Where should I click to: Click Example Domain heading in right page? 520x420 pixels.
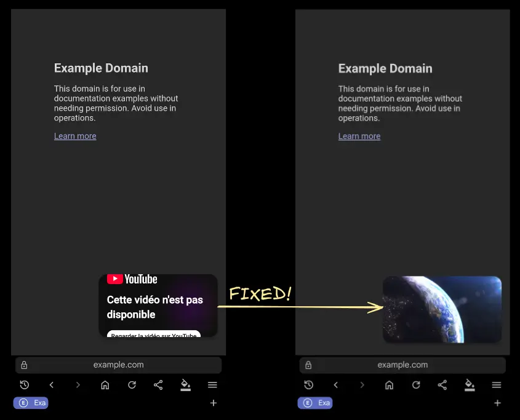point(385,68)
